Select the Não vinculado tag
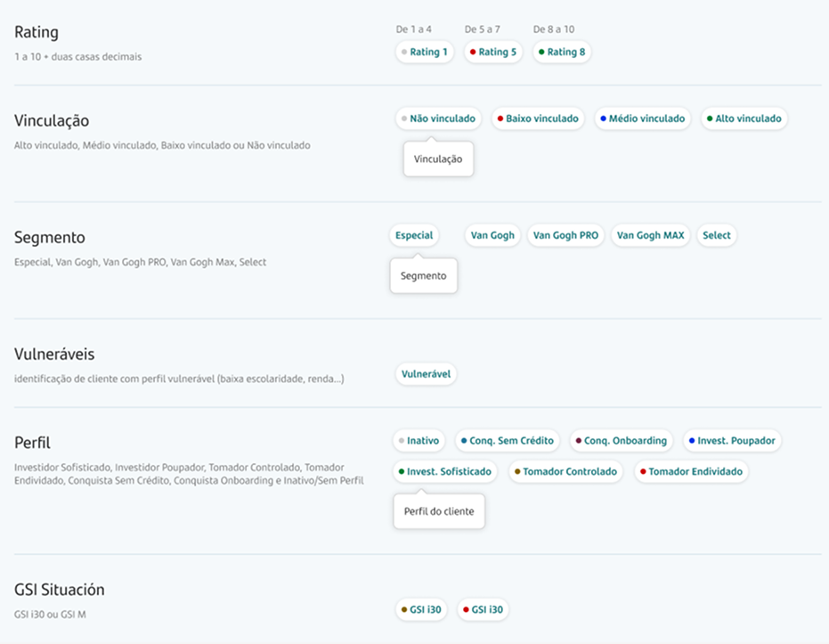The image size is (829, 644). click(x=438, y=118)
